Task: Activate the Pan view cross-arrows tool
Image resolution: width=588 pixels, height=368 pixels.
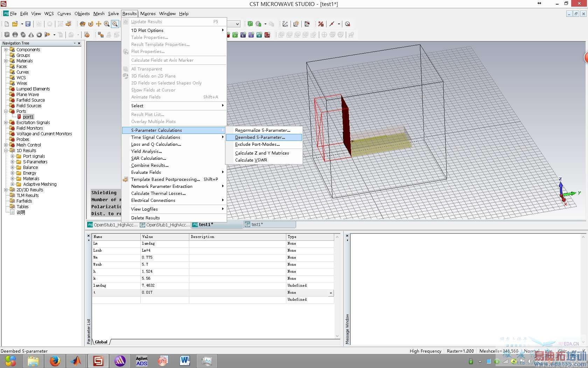Action: click(x=99, y=24)
